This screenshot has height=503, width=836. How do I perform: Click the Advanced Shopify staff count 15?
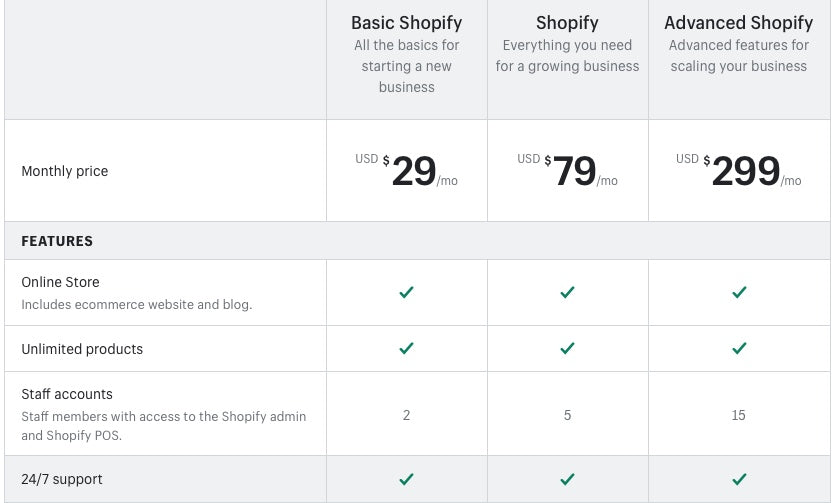(738, 415)
